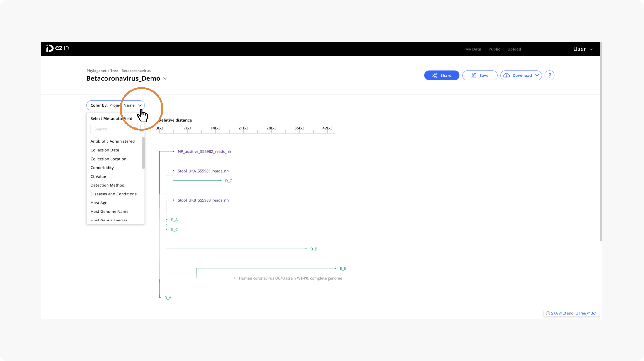Click the 21E-3 scale axis label

(243, 128)
